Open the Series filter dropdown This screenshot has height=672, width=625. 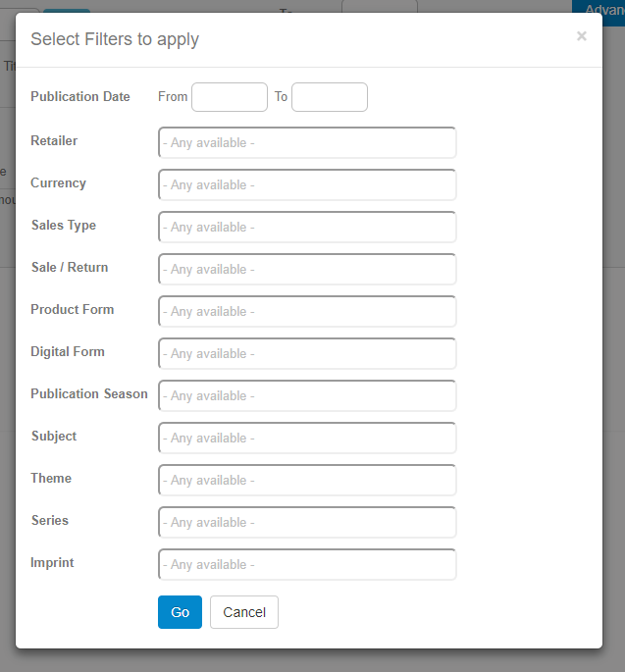307,522
